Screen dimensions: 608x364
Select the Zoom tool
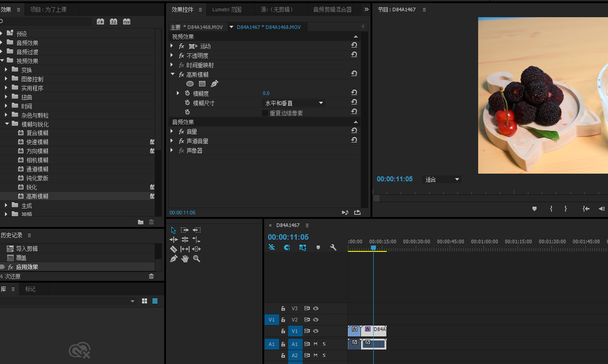click(x=196, y=259)
